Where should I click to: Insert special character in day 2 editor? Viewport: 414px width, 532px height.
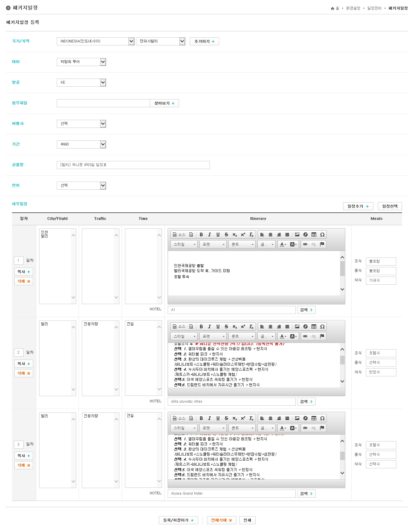click(322, 327)
